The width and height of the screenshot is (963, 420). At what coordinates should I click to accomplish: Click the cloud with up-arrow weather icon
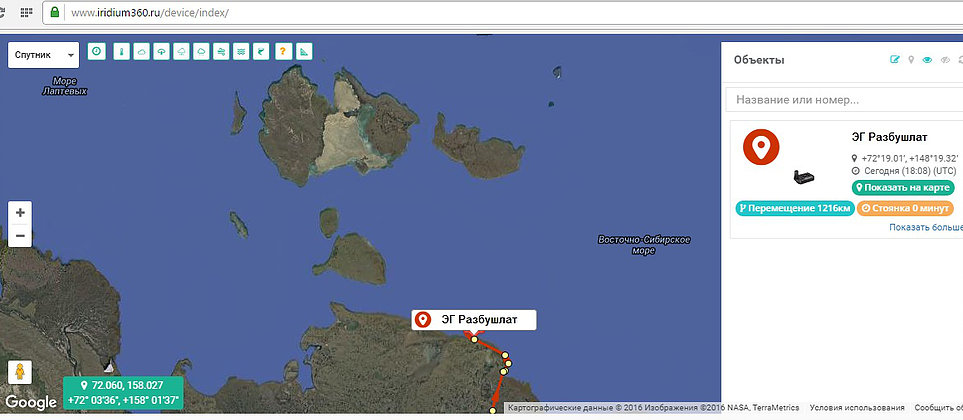pos(162,52)
